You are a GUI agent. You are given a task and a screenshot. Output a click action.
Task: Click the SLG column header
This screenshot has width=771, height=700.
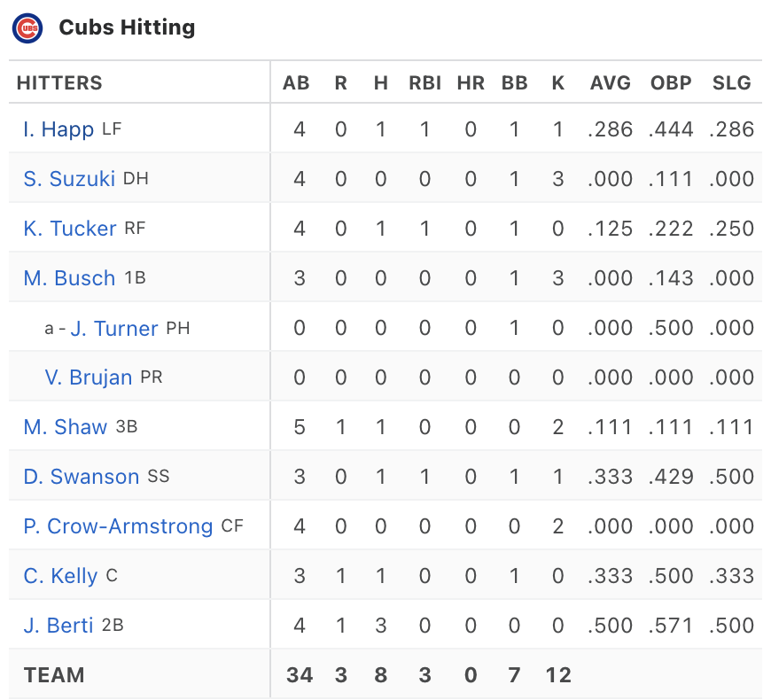click(x=732, y=83)
